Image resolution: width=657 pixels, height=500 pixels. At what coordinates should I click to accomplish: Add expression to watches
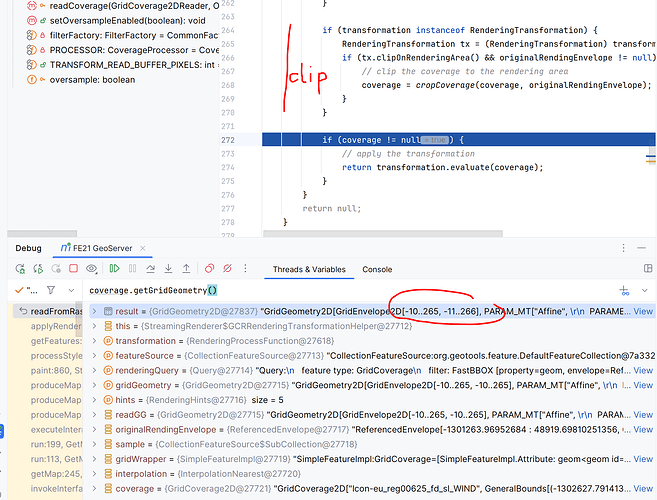pos(624,290)
